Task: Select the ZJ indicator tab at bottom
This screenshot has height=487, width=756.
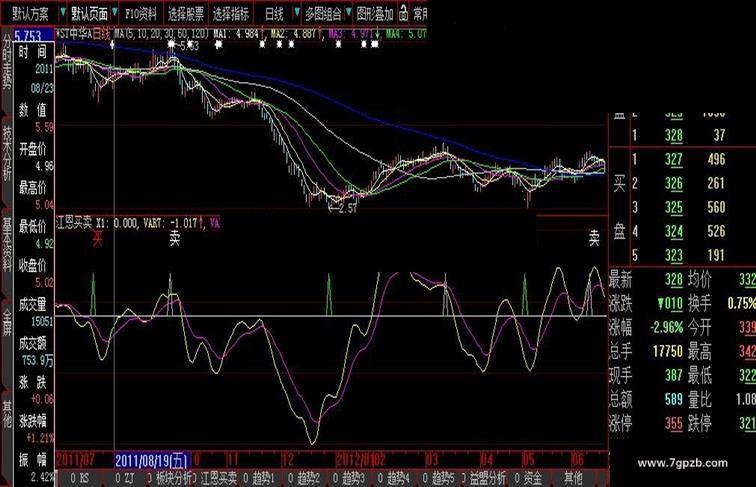Action: [x=125, y=478]
